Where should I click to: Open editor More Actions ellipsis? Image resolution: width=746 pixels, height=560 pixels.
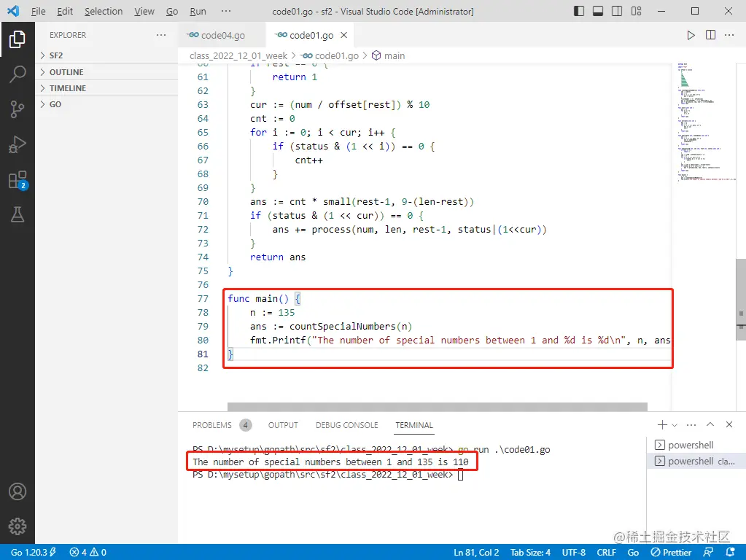(x=729, y=35)
